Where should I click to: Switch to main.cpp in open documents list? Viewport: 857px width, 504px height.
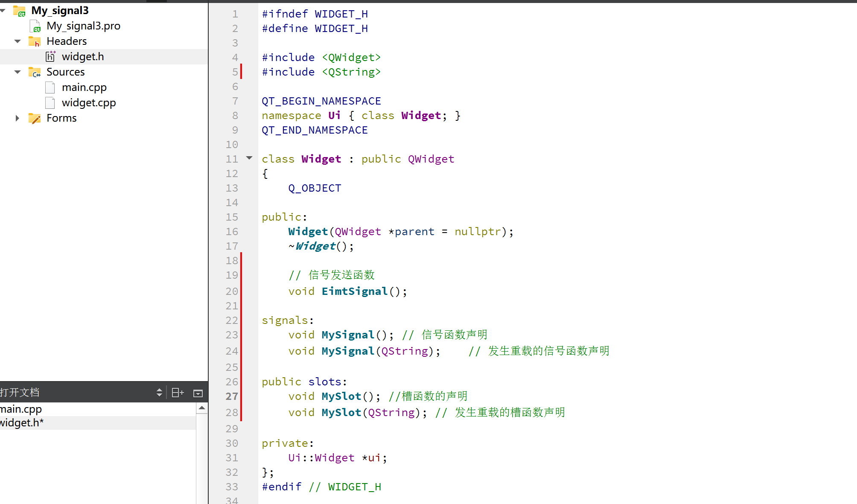coord(21,409)
